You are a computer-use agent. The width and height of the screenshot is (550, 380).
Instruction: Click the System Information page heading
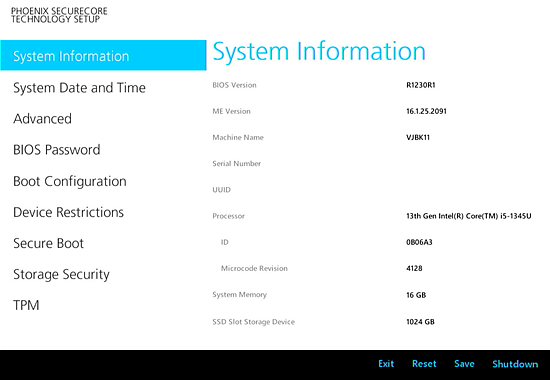pyautogui.click(x=319, y=52)
